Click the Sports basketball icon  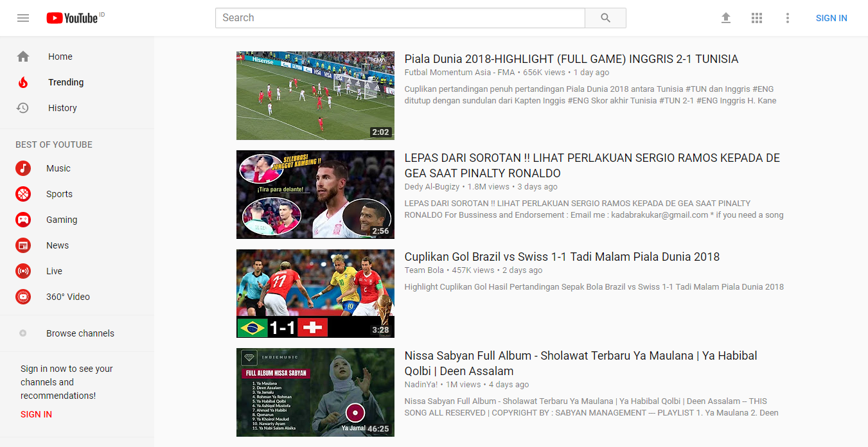click(x=23, y=194)
